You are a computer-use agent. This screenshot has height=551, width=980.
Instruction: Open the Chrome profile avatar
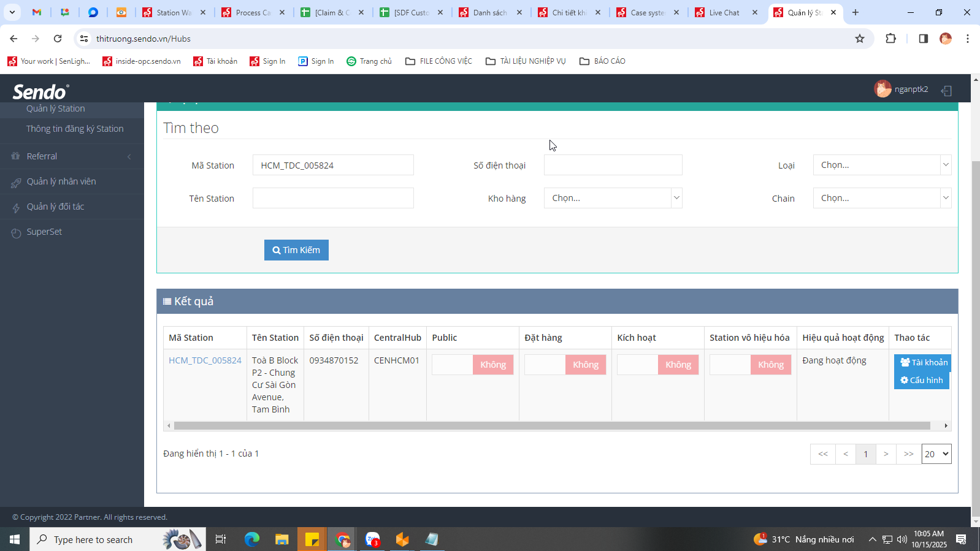[946, 39]
